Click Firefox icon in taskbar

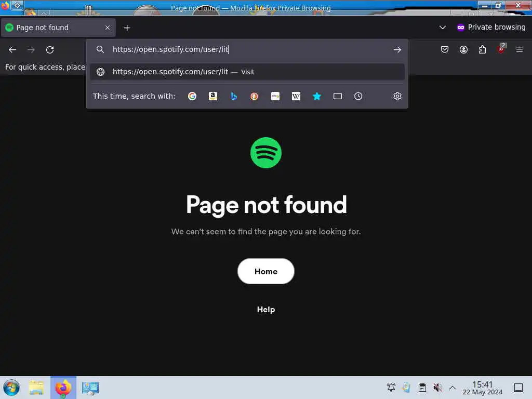point(63,388)
